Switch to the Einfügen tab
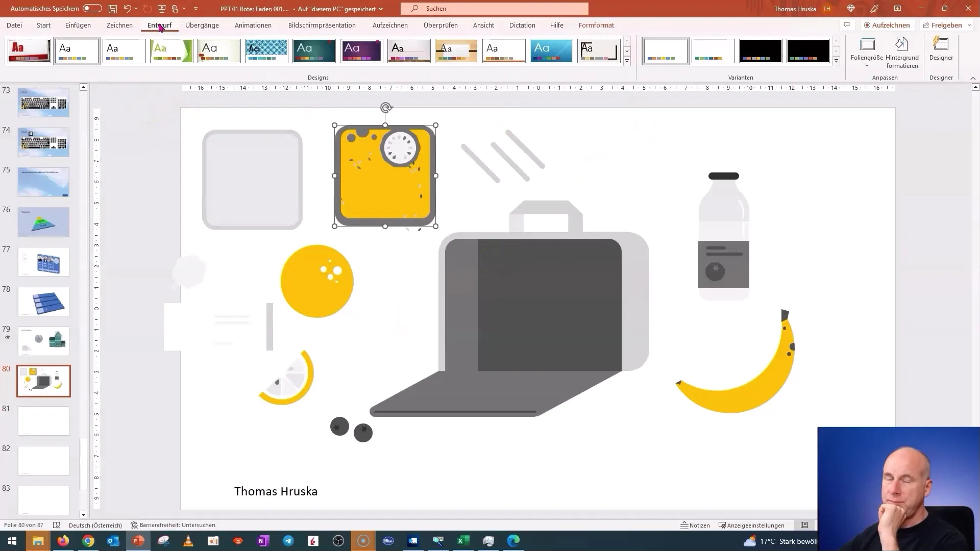The width and height of the screenshot is (980, 551). tap(78, 25)
